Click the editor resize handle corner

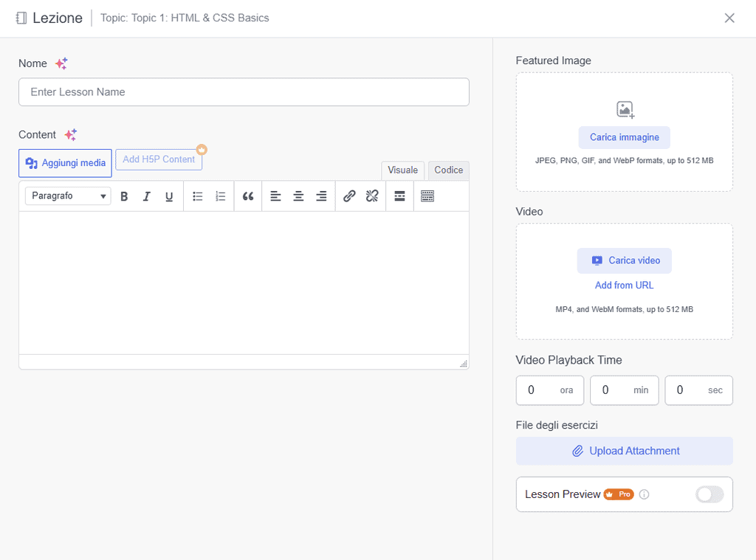click(x=464, y=364)
